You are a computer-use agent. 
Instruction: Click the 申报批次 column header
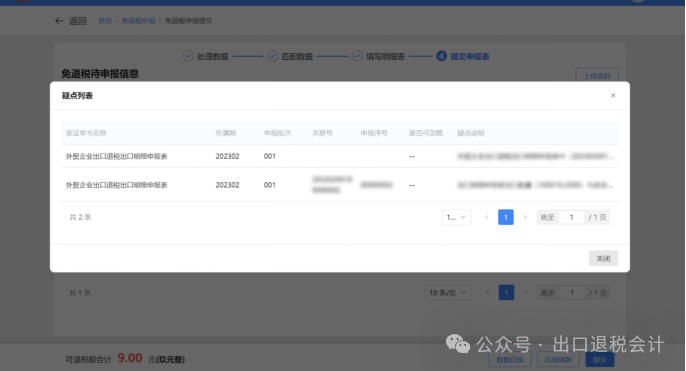(x=277, y=133)
